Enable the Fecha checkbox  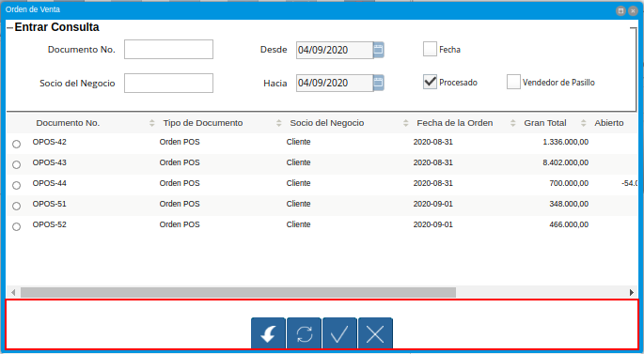(430, 49)
